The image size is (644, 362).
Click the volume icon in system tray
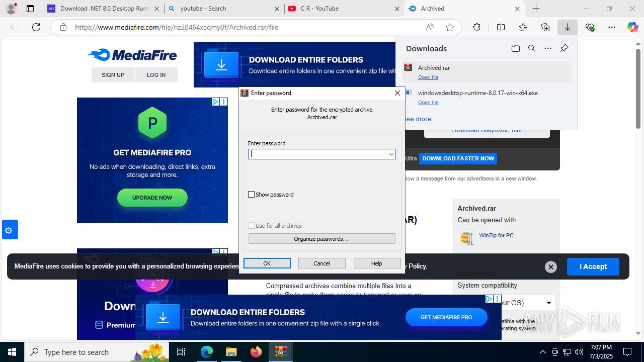[x=579, y=352]
